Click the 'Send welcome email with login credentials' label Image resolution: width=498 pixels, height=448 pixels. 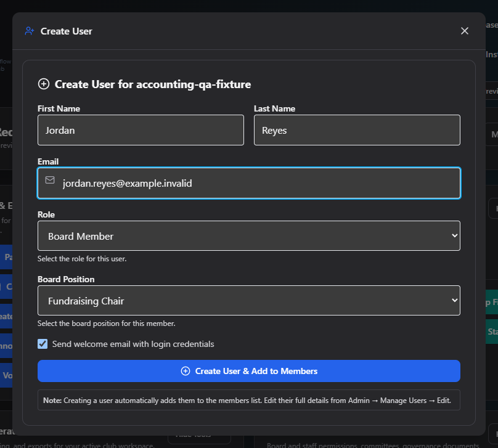[133, 344]
